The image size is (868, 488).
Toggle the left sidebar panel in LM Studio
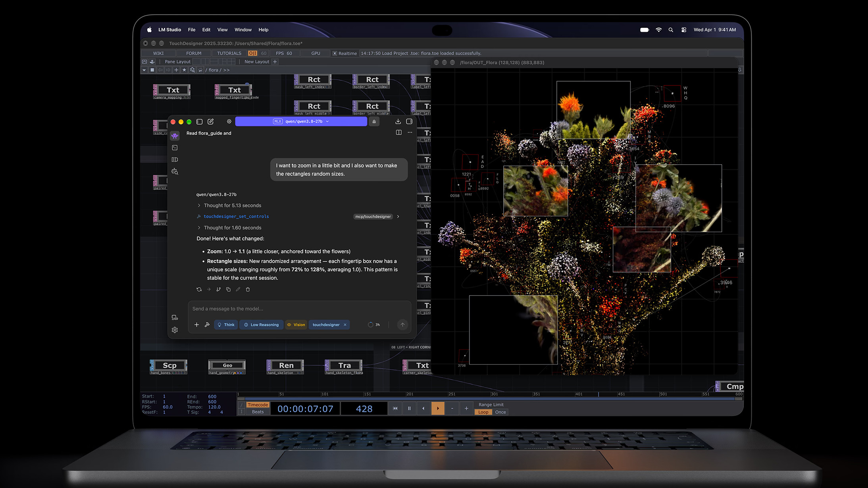[199, 121]
